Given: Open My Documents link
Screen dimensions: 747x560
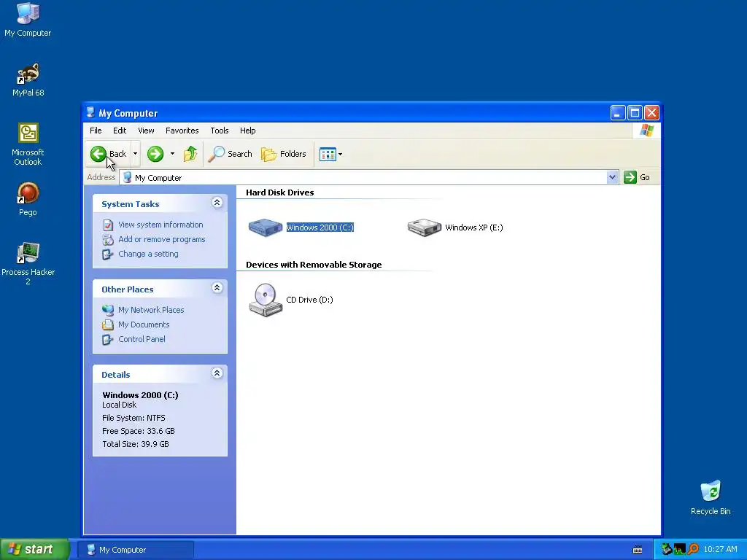Looking at the screenshot, I should point(144,324).
